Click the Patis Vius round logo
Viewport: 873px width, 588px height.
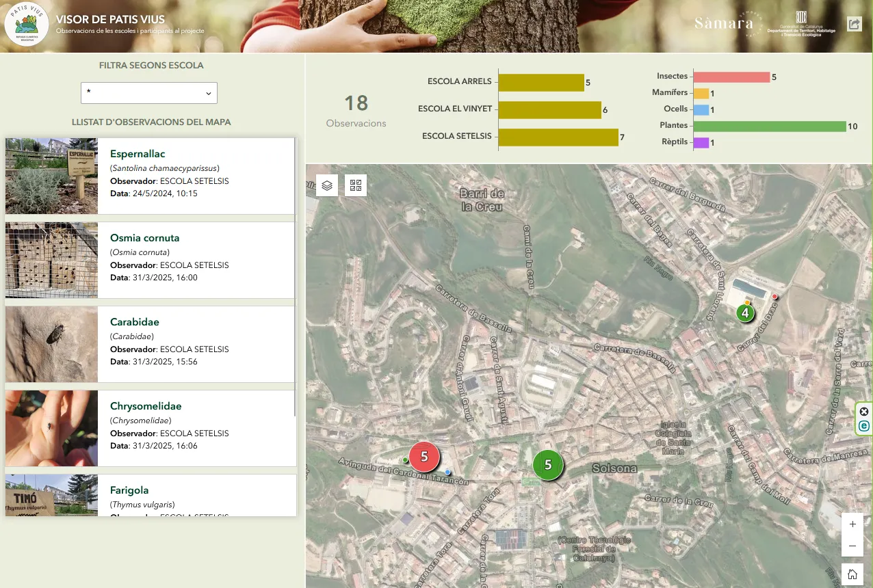26,24
